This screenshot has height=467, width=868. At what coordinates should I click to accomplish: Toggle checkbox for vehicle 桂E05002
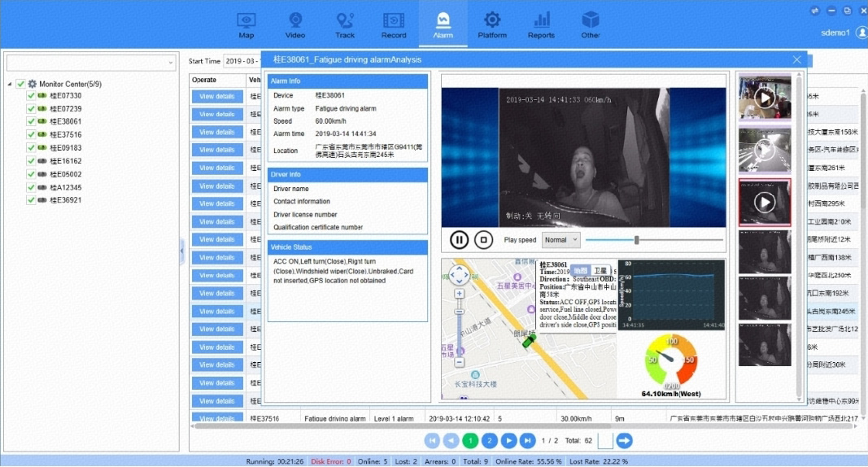[31, 174]
